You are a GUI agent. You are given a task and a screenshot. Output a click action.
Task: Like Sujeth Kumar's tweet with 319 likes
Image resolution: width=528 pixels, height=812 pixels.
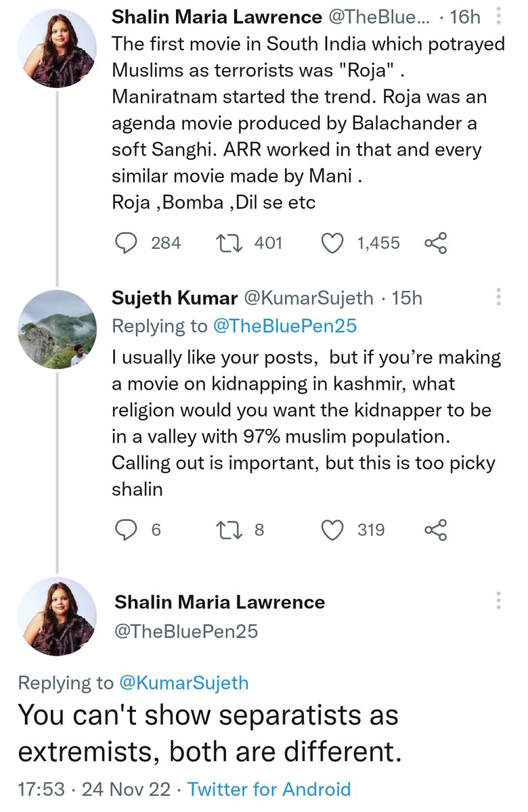tap(332, 530)
